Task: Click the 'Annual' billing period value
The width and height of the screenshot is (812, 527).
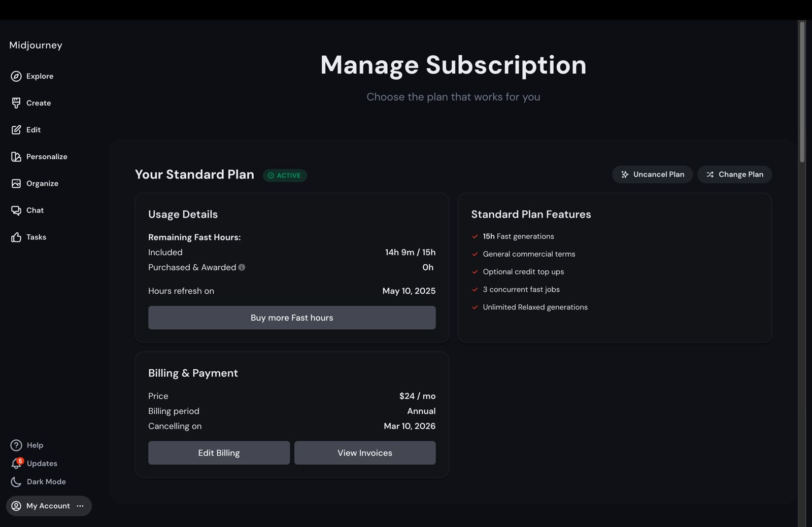Action: (x=421, y=411)
